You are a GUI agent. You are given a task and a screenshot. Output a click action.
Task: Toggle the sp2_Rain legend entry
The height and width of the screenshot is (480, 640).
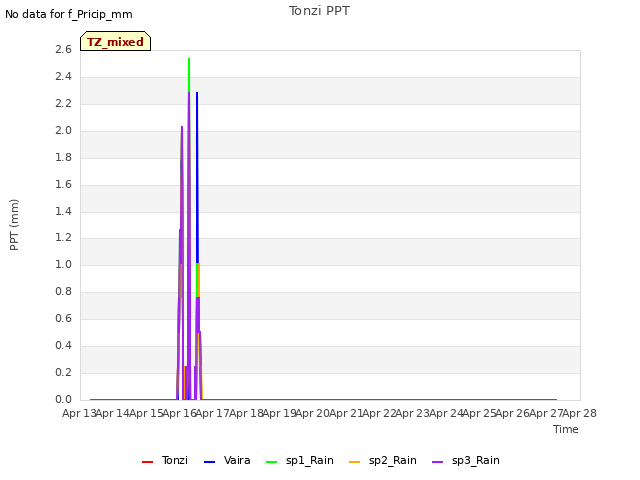click(383, 460)
